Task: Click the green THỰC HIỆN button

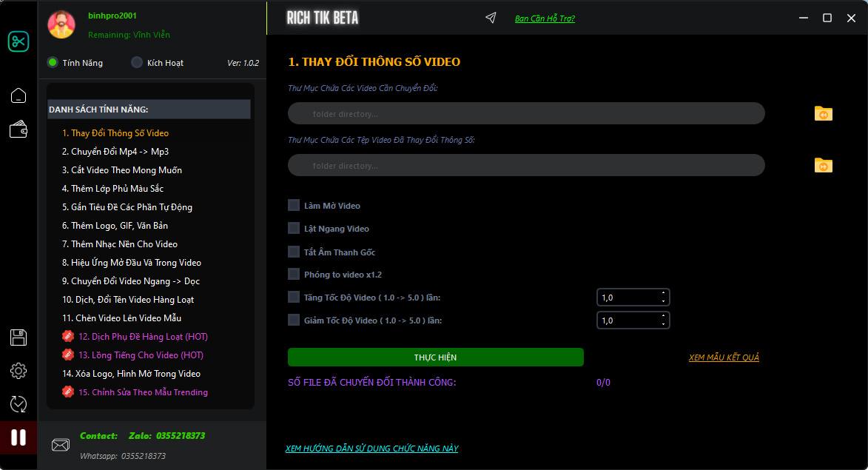Action: click(x=436, y=357)
